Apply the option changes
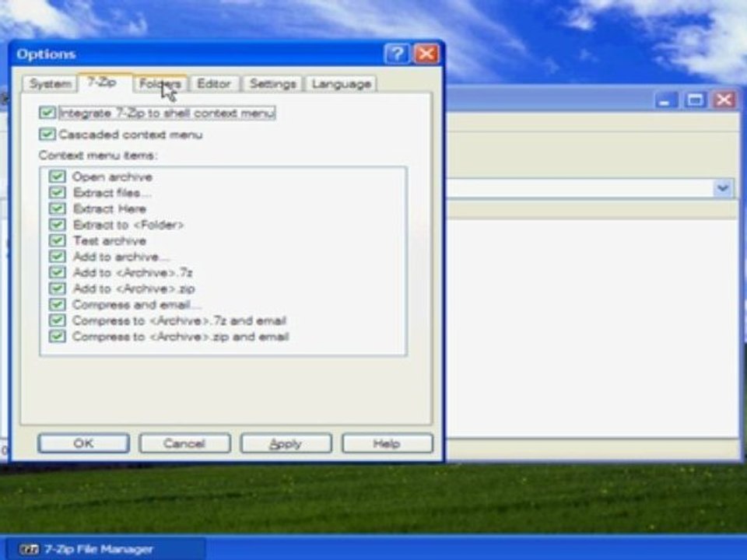Viewport: 747px width, 560px height. click(286, 443)
